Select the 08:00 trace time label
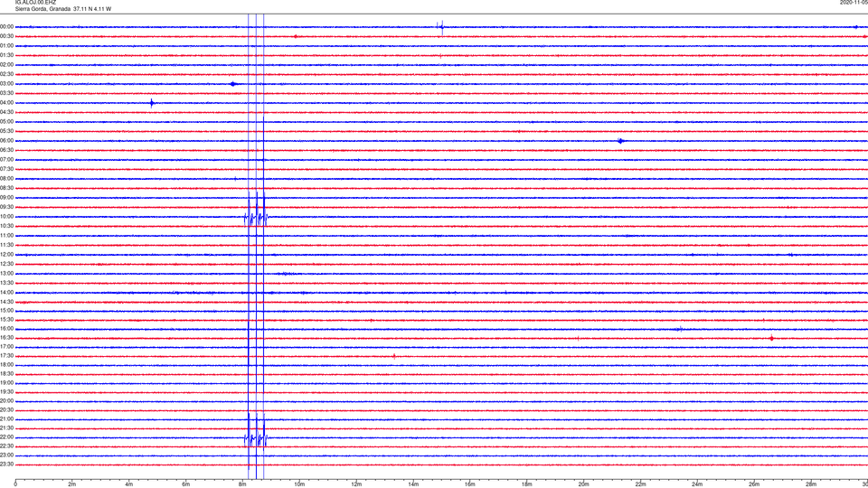The height and width of the screenshot is (488, 868). (6, 179)
